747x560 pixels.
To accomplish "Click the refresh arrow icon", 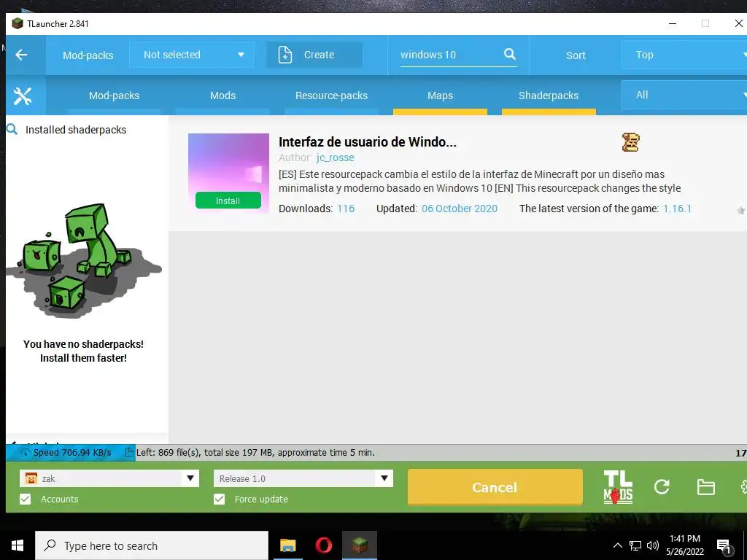I will pos(662,486).
